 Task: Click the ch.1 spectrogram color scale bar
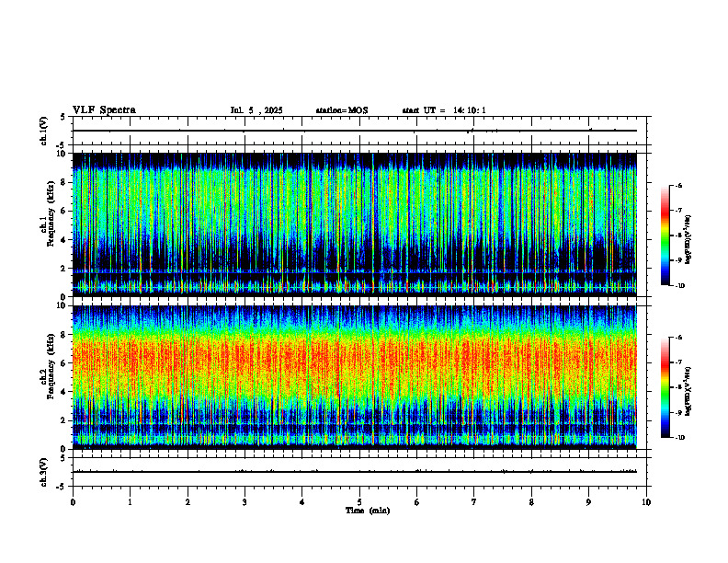click(x=665, y=236)
